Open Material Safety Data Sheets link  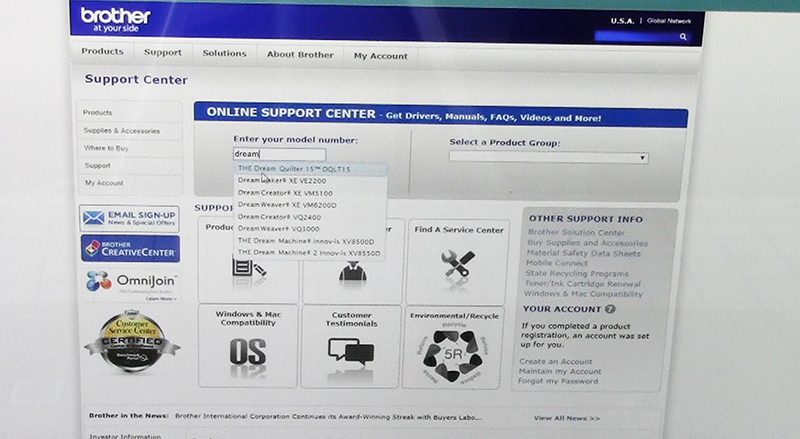583,253
